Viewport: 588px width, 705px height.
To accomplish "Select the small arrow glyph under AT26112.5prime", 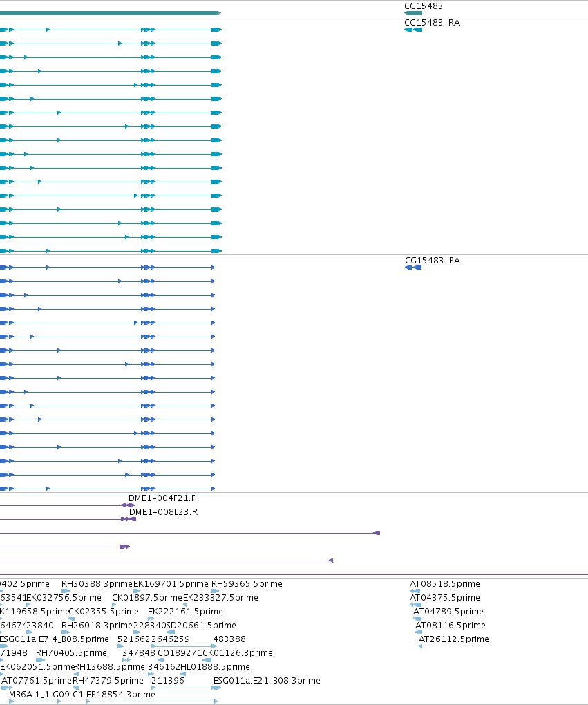I will click(420, 646).
